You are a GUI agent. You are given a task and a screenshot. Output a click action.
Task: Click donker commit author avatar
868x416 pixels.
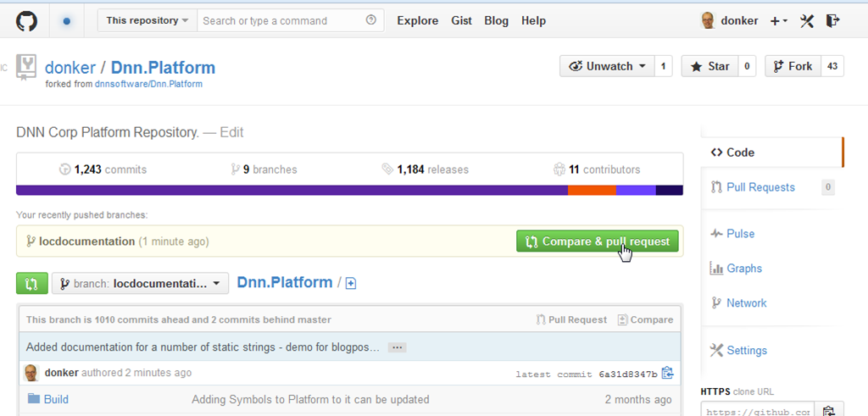click(31, 373)
